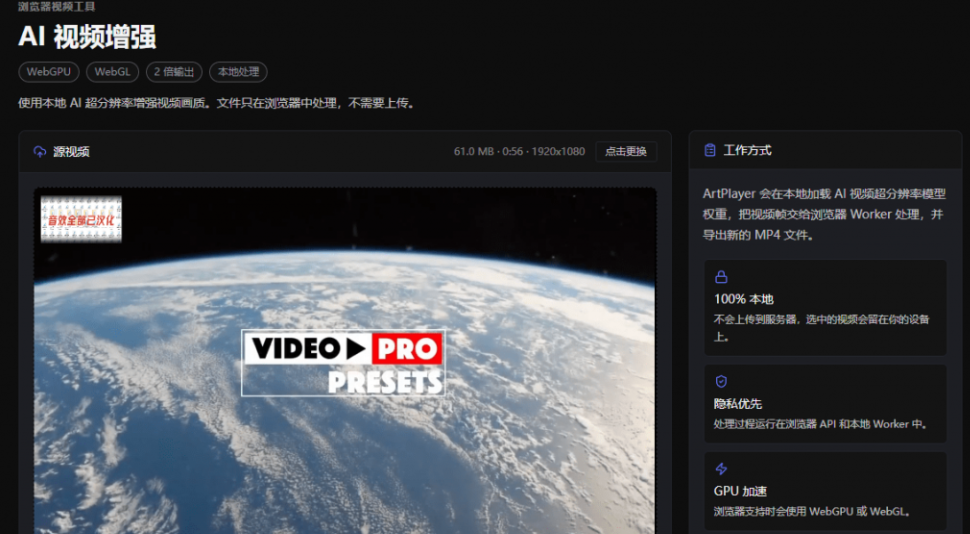Click the GPU 加速 card title

(740, 491)
